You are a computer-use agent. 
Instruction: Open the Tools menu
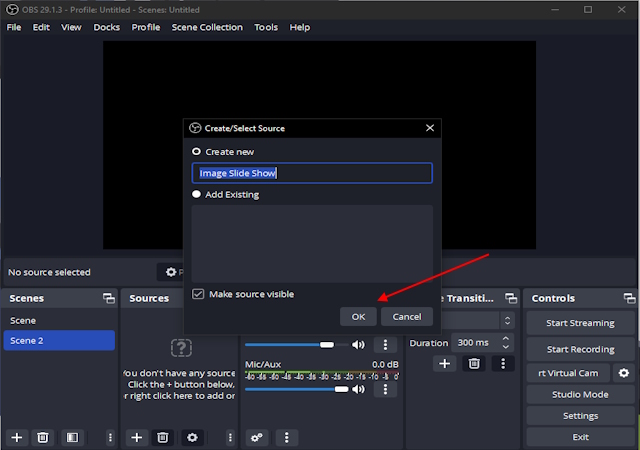click(266, 27)
